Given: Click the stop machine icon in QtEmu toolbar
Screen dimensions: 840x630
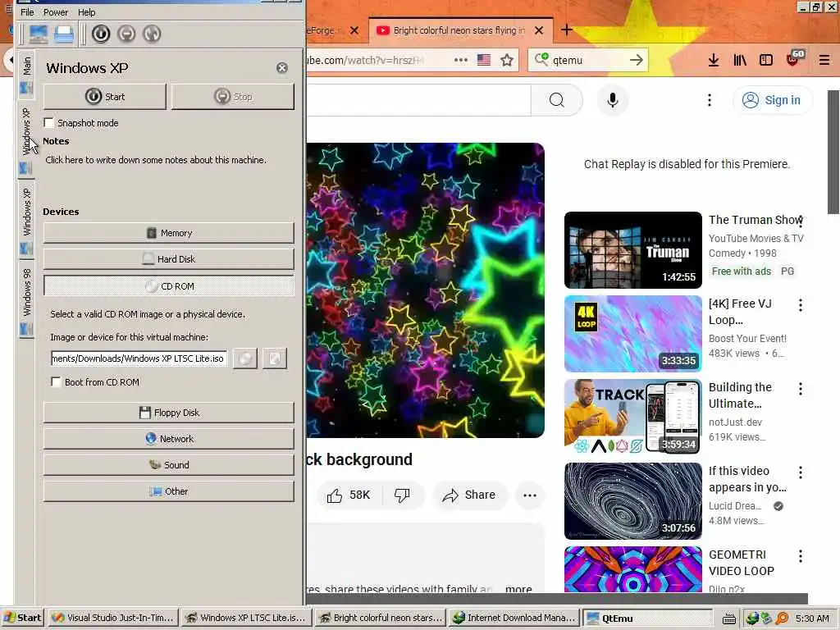Looking at the screenshot, I should pos(126,34).
